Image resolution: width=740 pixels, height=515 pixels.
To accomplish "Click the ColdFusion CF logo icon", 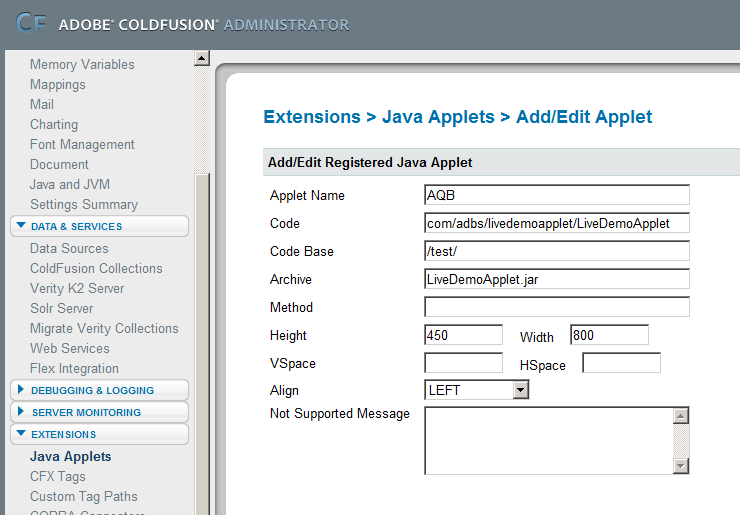I will [x=31, y=23].
